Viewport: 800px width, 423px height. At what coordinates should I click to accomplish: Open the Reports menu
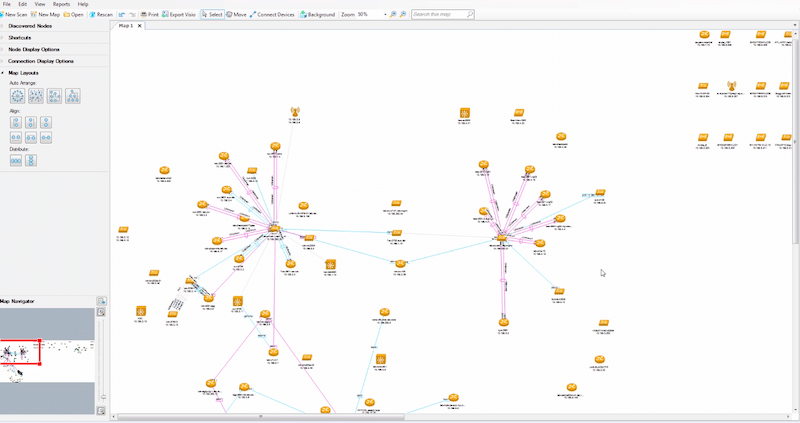coord(61,4)
